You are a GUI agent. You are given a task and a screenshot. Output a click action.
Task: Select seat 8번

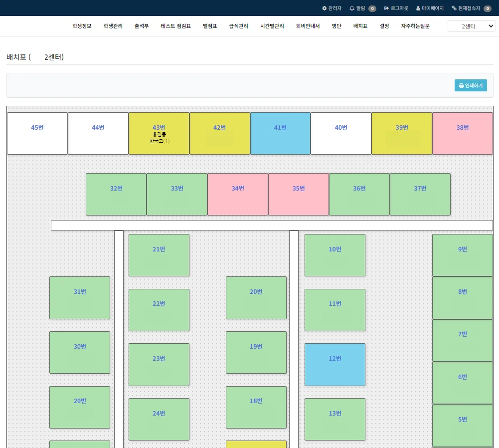(x=463, y=298)
